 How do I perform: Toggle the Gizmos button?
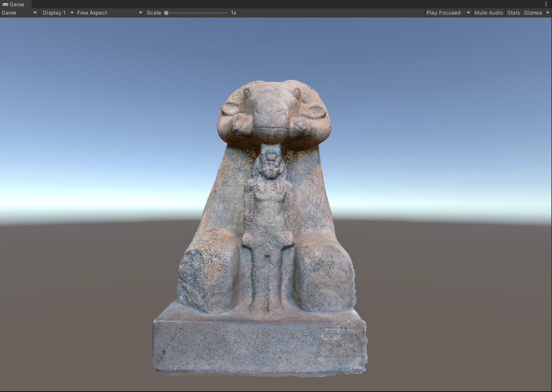[533, 13]
